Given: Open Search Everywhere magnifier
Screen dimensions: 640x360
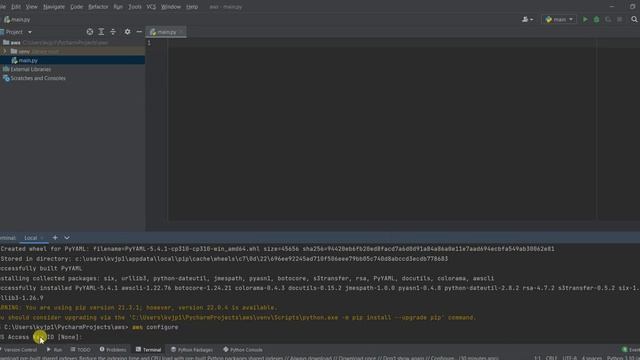Looking at the screenshot, I should coord(634,19).
